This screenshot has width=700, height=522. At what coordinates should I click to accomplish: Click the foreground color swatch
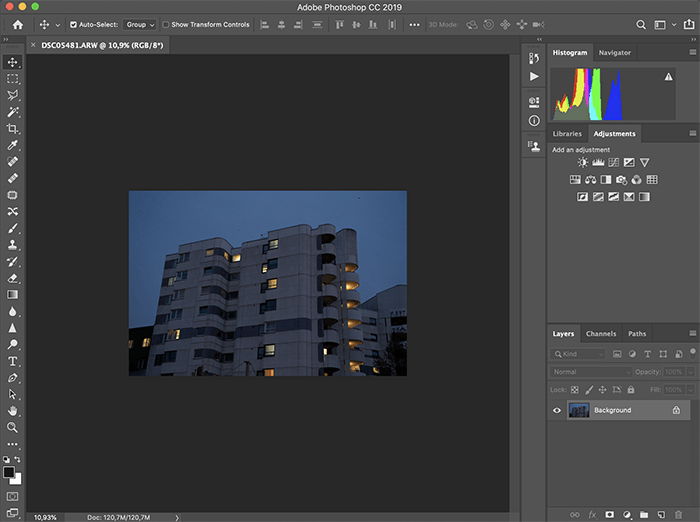[9, 472]
